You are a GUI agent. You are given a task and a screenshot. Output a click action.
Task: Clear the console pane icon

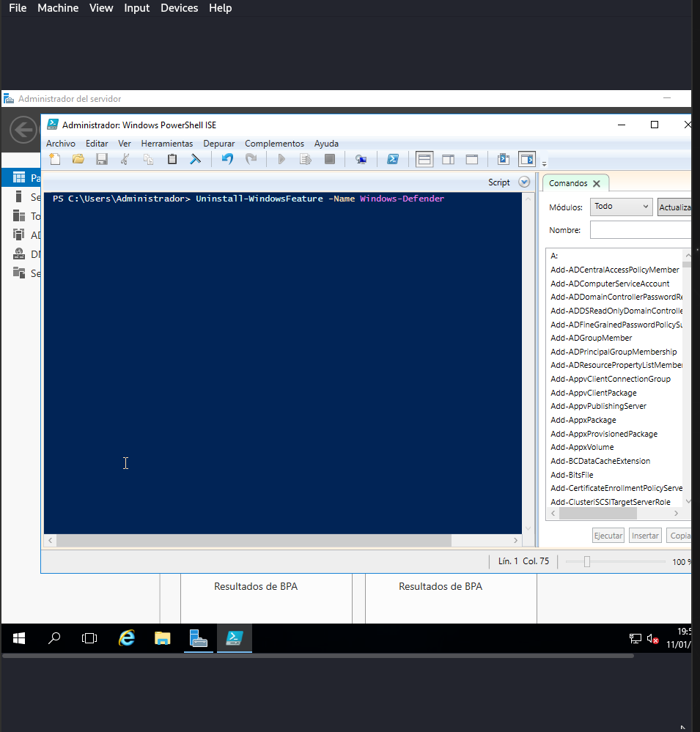click(195, 160)
